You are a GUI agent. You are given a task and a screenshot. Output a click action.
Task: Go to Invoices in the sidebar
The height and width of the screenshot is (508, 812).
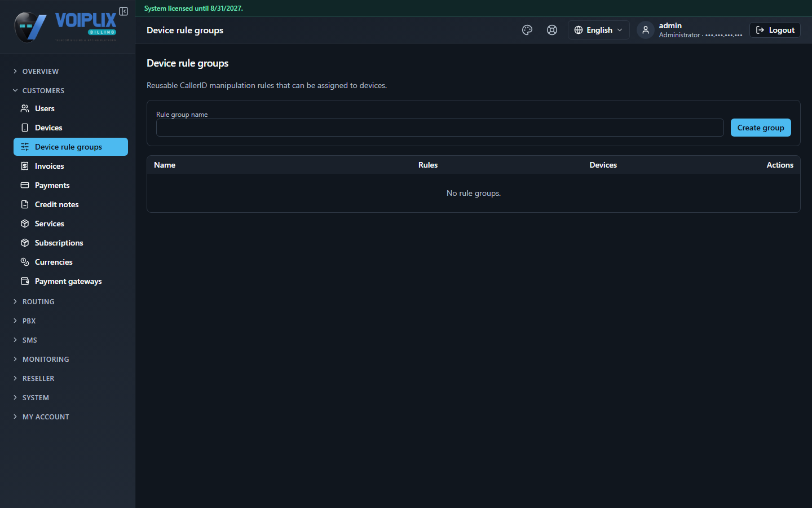[x=70, y=166]
